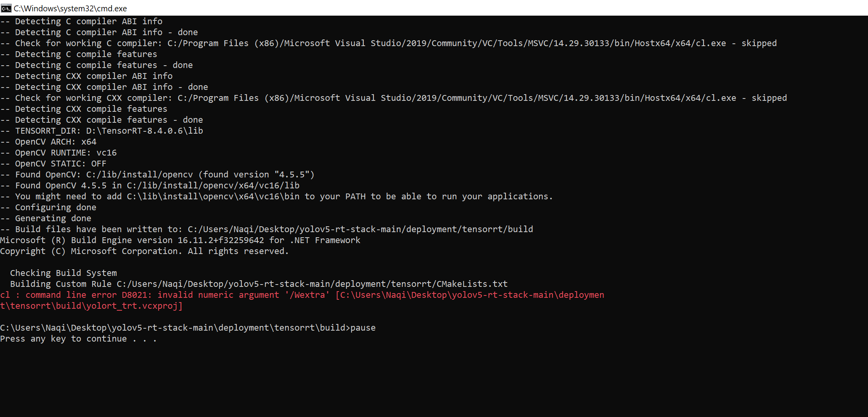Screen dimensions: 868x417
Task: Click the Build files written path line
Action: (267, 229)
